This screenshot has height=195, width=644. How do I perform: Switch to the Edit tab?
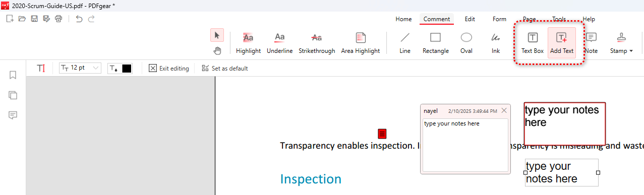pos(470,19)
